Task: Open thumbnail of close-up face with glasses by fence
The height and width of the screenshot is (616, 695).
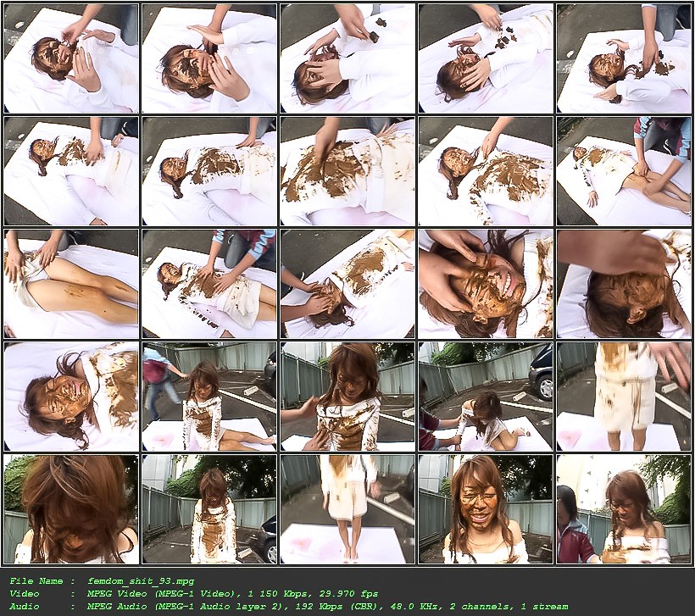Action: tap(486, 509)
